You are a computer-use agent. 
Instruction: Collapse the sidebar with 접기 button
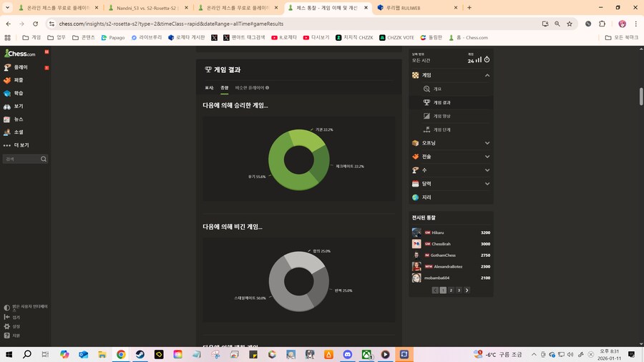[x=12, y=317]
